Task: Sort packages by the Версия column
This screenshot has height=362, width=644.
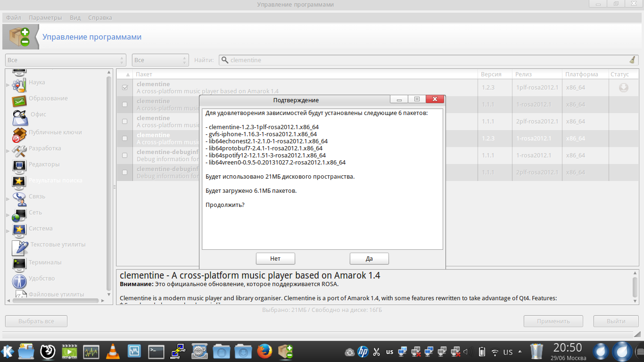Action: pyautogui.click(x=495, y=74)
